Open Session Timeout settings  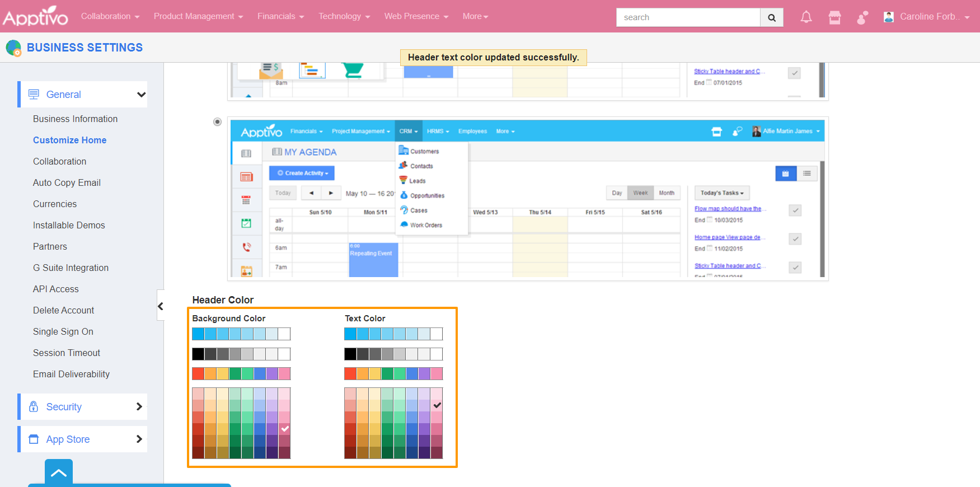coord(66,353)
